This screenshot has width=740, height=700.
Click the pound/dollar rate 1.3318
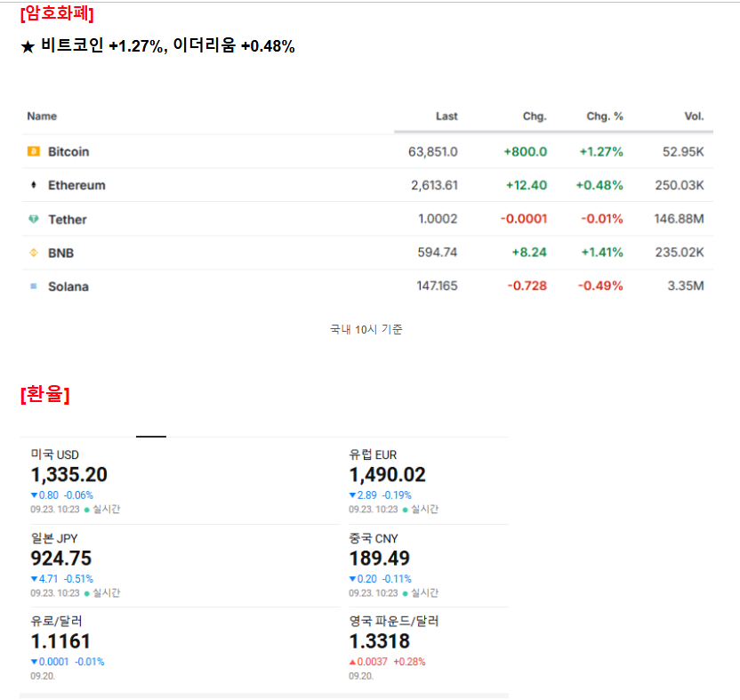coord(380,641)
